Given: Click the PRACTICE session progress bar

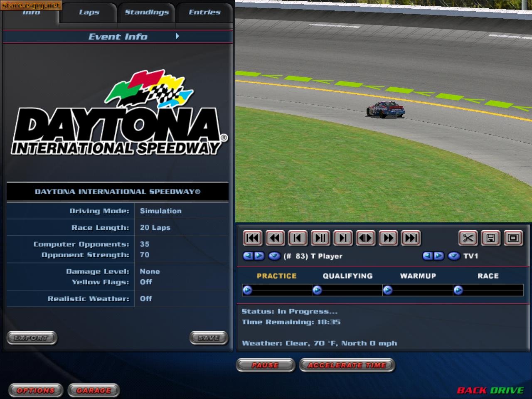Looking at the screenshot, I should pos(276,290).
